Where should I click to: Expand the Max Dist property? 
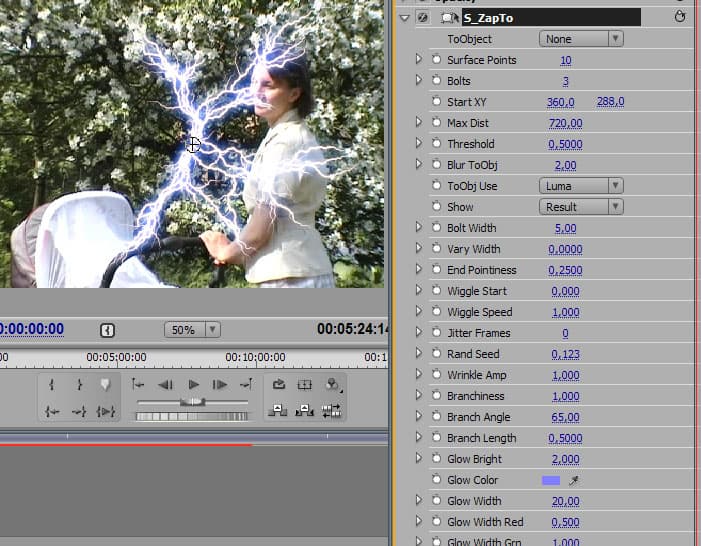[x=418, y=122]
